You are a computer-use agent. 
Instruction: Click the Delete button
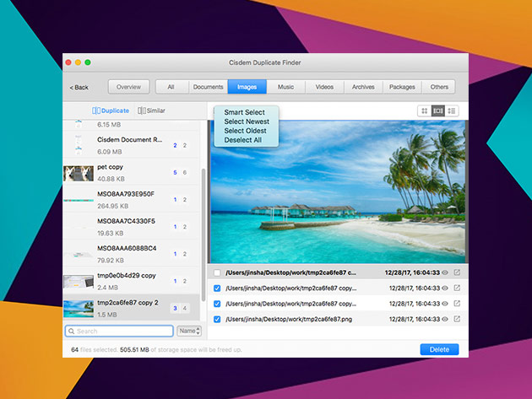(x=439, y=349)
